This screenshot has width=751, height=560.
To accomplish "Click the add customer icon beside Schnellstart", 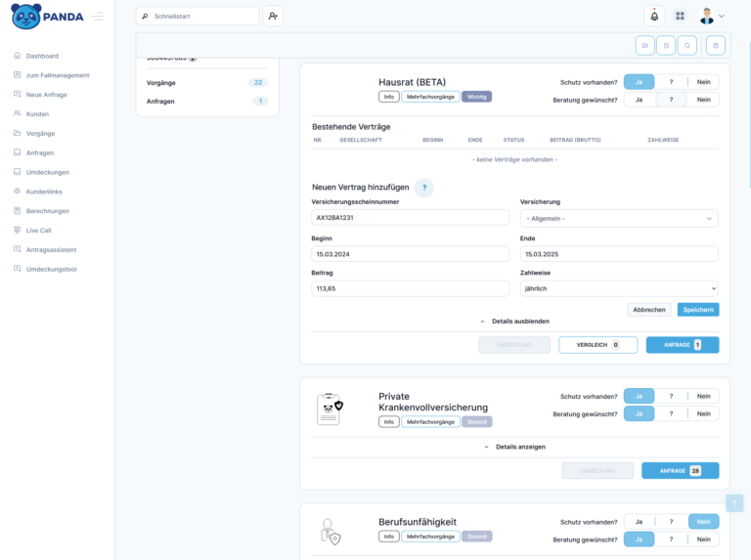I will click(273, 17).
